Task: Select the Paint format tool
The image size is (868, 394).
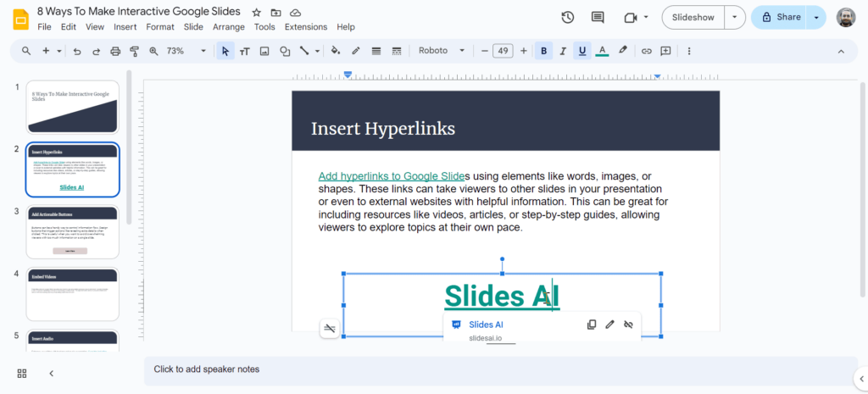Action: (x=134, y=51)
